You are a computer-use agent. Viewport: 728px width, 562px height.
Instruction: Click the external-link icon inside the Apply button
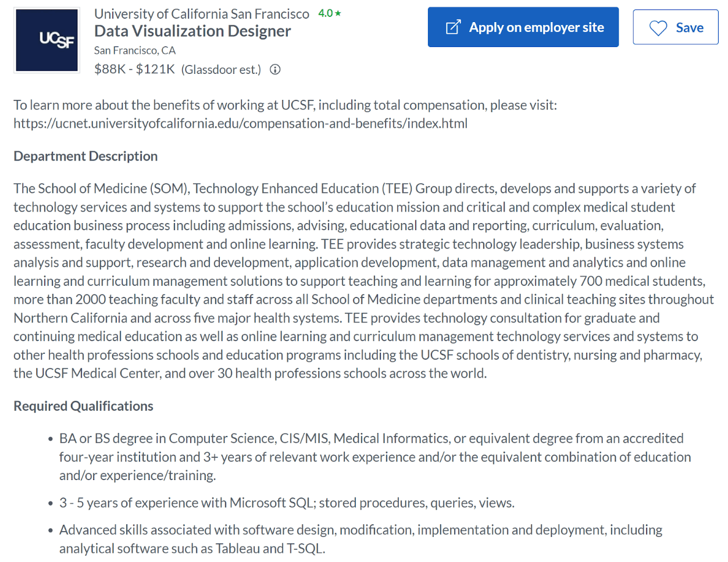(454, 27)
